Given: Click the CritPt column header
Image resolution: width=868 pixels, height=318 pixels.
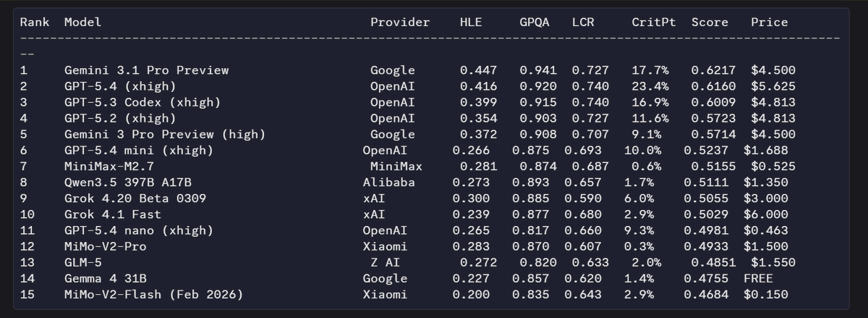Looking at the screenshot, I should tap(654, 22).
